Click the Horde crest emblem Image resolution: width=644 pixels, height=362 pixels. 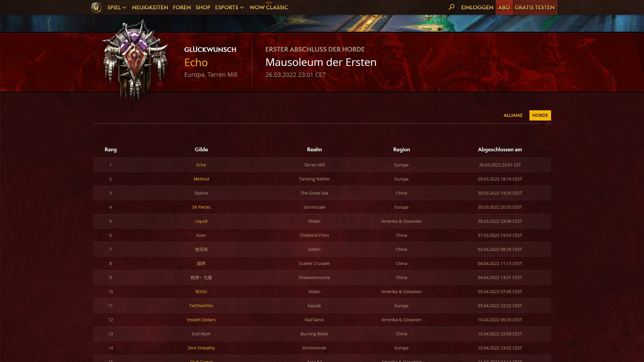[135, 60]
